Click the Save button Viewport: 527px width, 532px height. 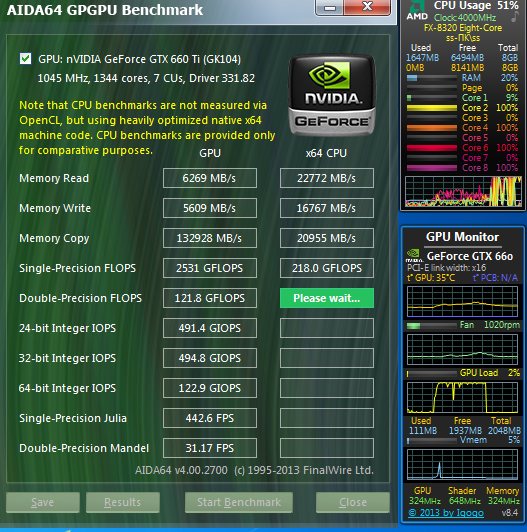tap(43, 502)
